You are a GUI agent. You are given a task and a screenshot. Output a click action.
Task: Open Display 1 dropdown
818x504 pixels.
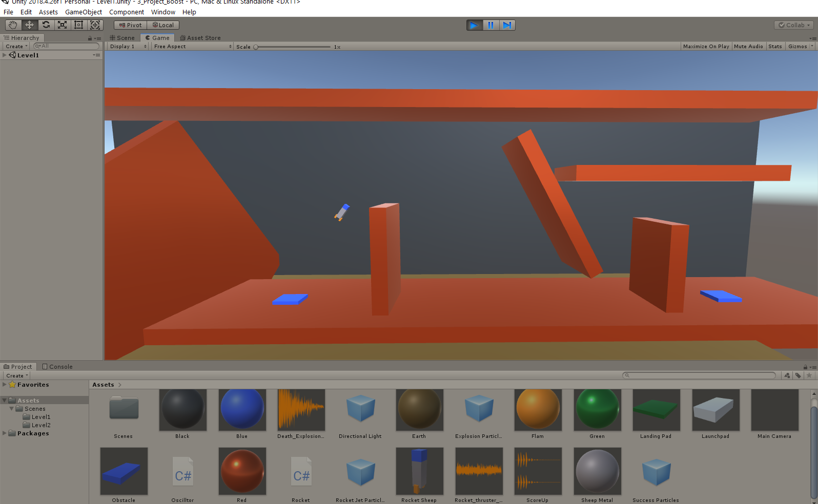pos(128,46)
